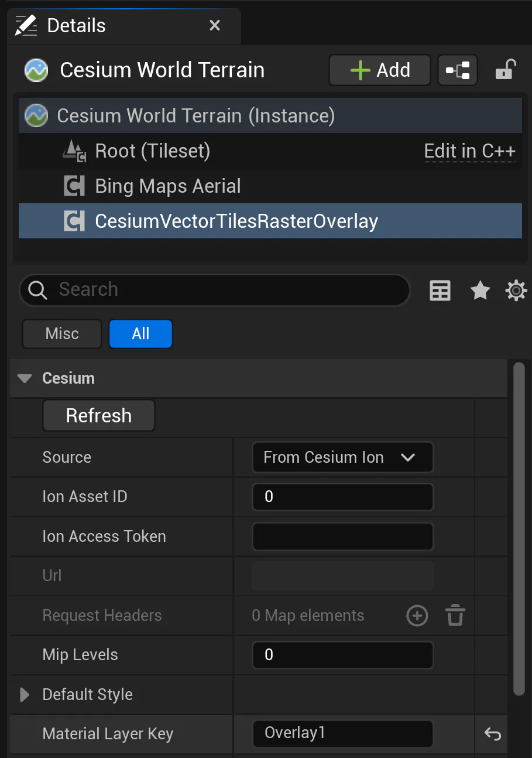This screenshot has height=758, width=532.
Task: Click the Ion Asset ID field
Action: [343, 497]
